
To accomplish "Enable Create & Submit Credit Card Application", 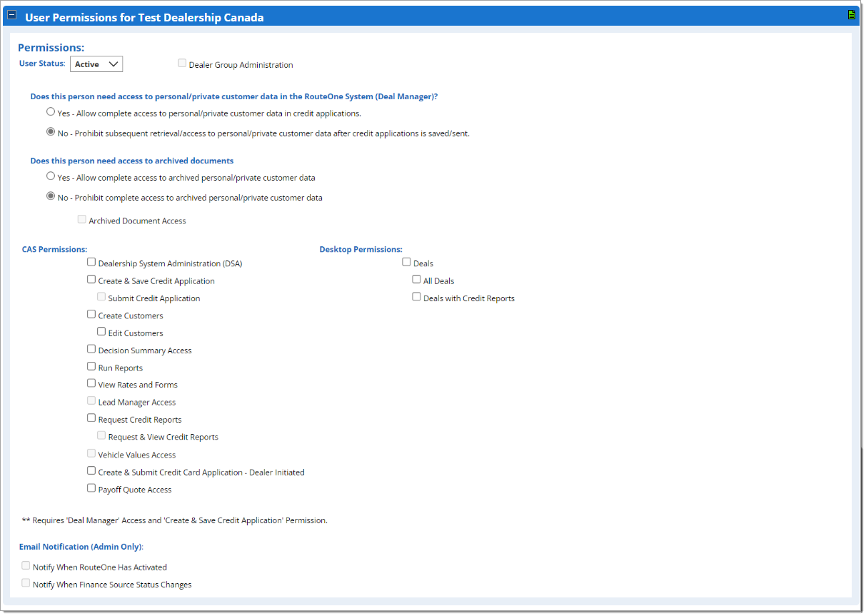I will (91, 471).
